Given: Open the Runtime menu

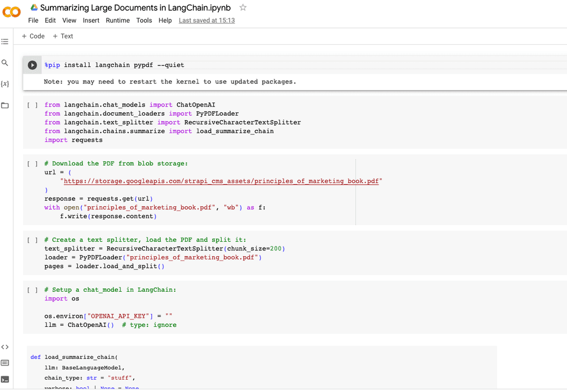Looking at the screenshot, I should click(x=118, y=20).
